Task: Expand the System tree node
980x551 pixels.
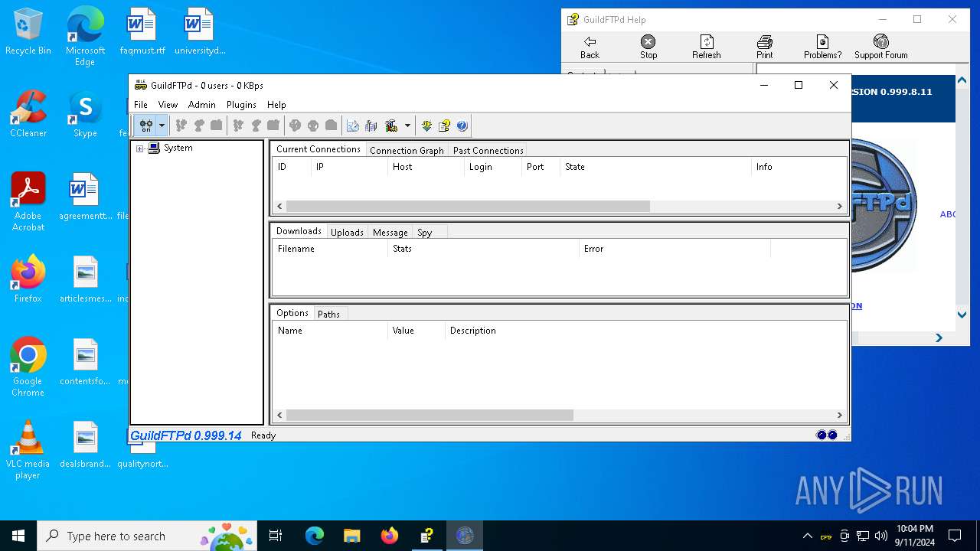Action: click(139, 148)
